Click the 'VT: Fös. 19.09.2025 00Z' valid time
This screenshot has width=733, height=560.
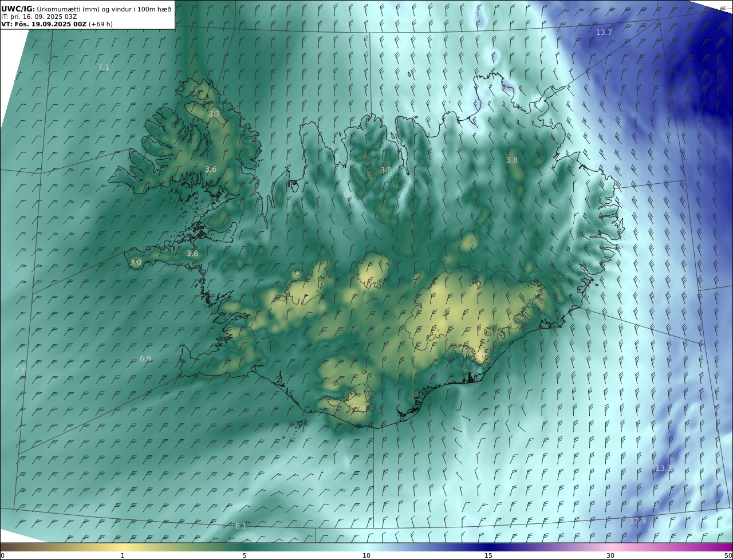[44, 25]
